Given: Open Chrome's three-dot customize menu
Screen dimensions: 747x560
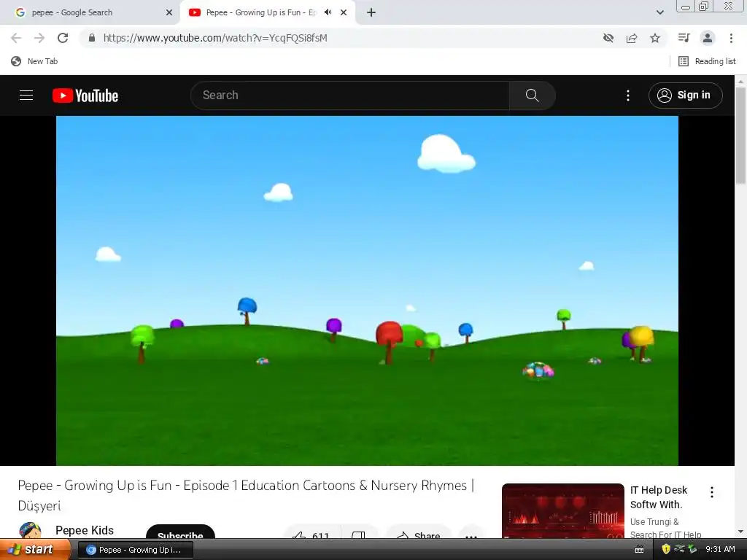Looking at the screenshot, I should click(x=731, y=38).
